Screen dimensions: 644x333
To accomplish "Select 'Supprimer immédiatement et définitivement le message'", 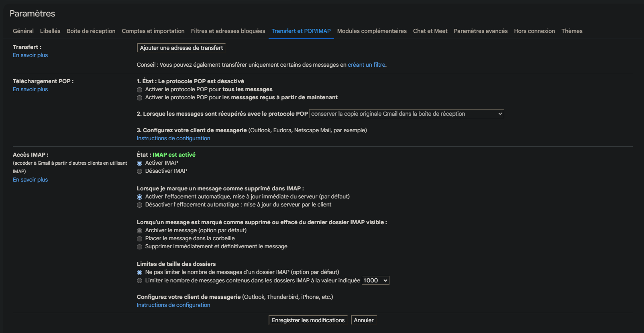I will (x=140, y=247).
